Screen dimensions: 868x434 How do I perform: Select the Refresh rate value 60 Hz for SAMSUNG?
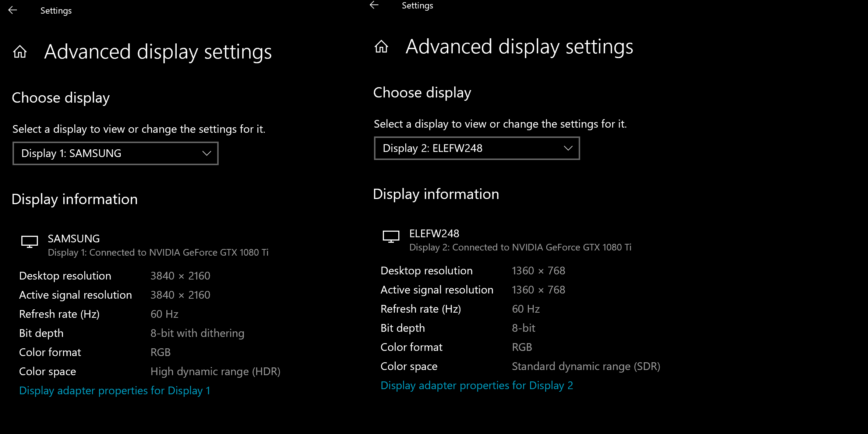coord(164,314)
